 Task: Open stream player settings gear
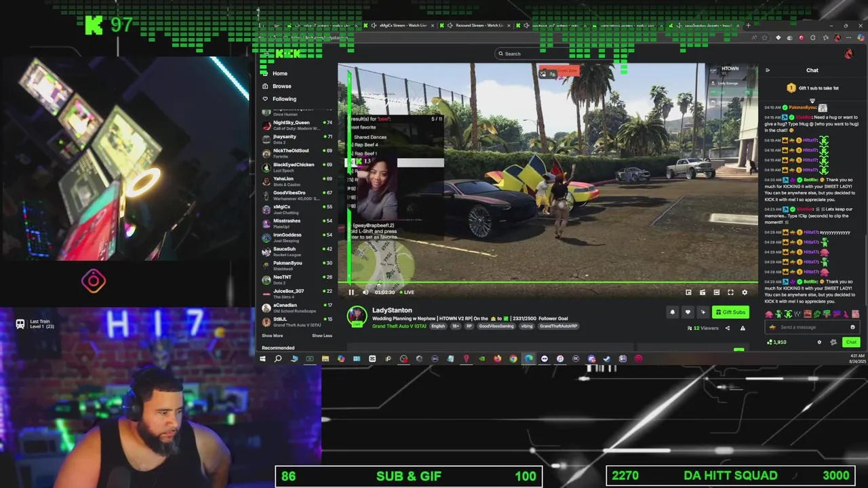[x=745, y=292]
